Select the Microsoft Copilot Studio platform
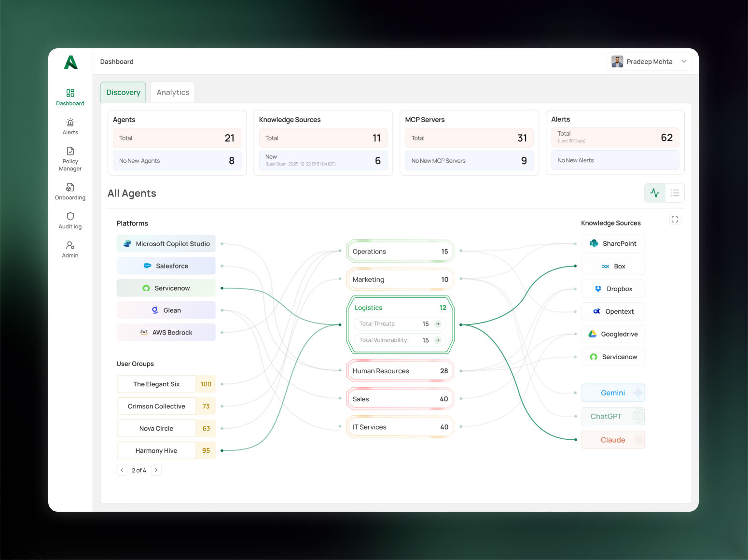This screenshot has width=748, height=560. (166, 244)
